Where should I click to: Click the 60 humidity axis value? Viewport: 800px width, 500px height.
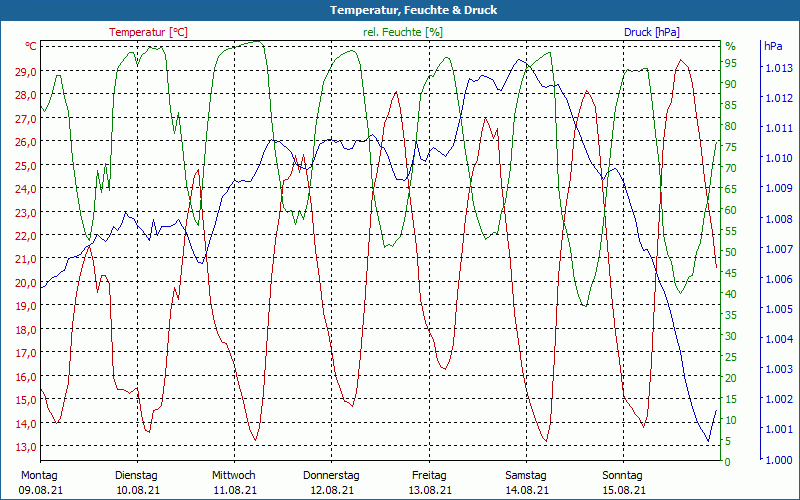click(x=731, y=210)
